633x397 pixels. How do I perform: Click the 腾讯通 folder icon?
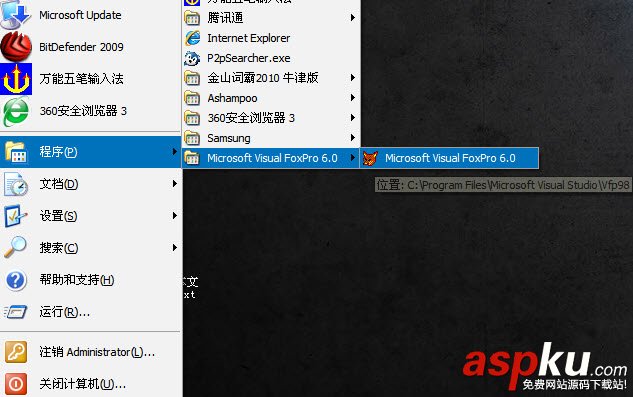[x=192, y=18]
